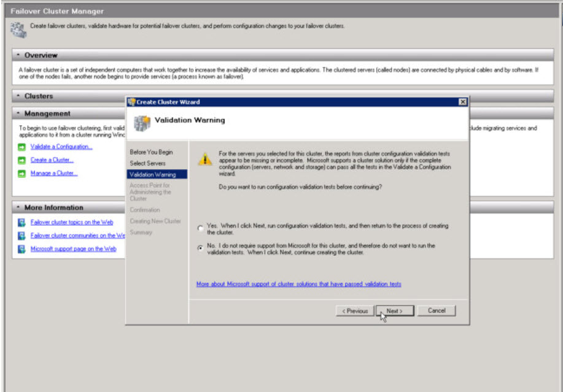Collapse the More Information section
This screenshot has height=392, width=563.
[x=18, y=207]
